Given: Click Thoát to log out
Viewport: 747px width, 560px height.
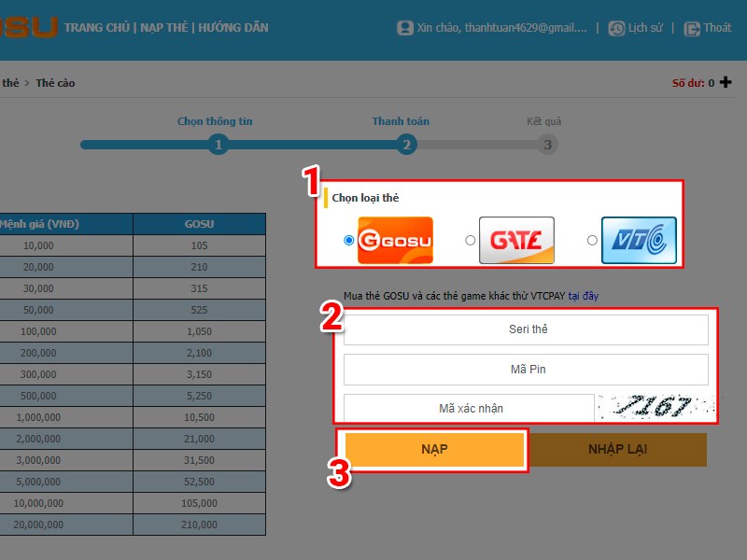Looking at the screenshot, I should [x=717, y=28].
